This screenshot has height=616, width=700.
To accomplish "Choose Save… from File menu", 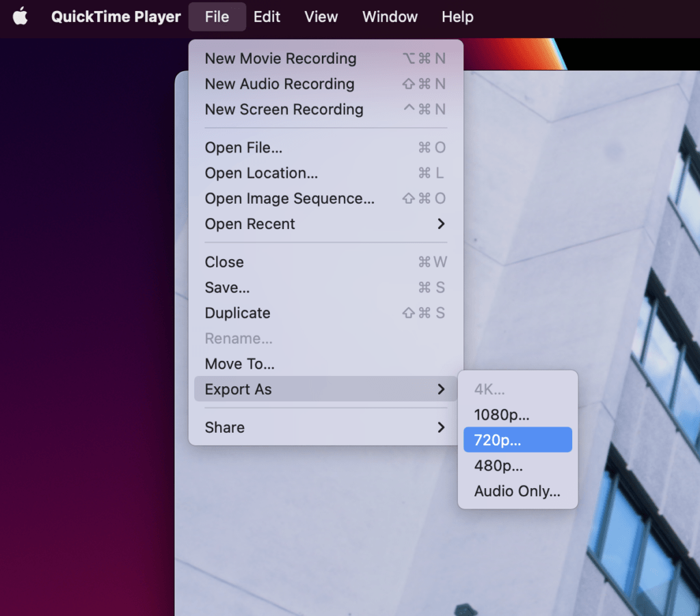I will coord(325,287).
